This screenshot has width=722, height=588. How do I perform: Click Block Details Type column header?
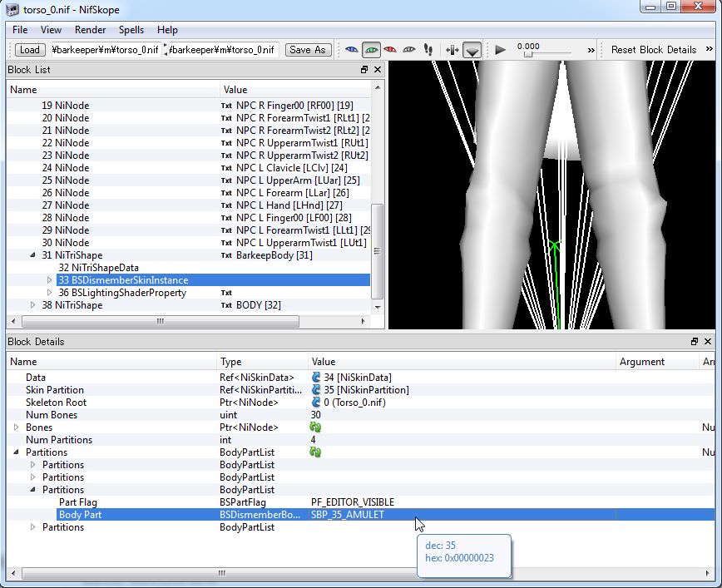[x=261, y=362]
